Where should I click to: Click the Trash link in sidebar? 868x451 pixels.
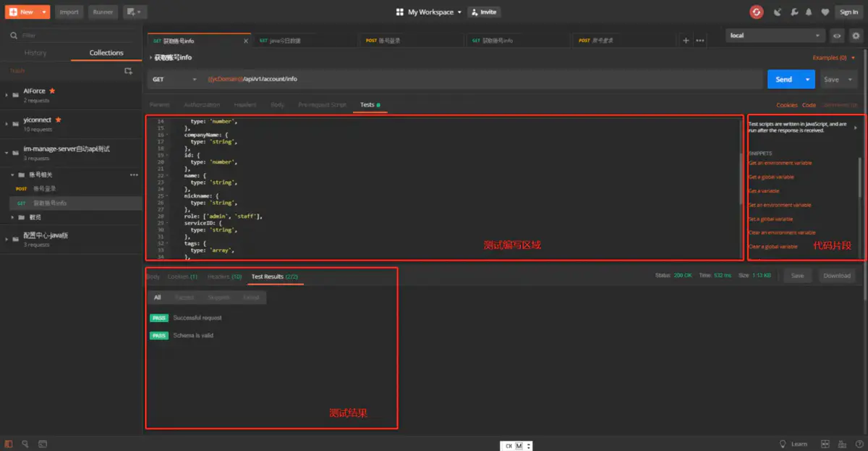(x=16, y=70)
